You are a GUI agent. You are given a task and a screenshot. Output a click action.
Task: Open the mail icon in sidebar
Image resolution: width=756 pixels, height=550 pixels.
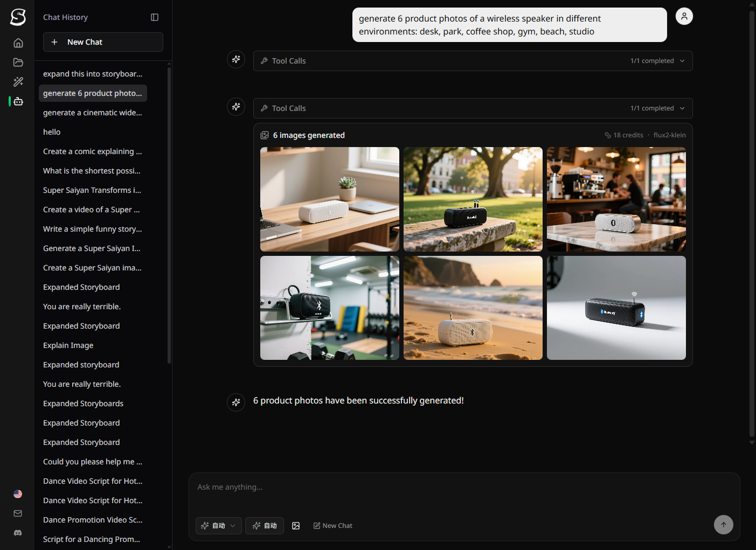tap(18, 513)
